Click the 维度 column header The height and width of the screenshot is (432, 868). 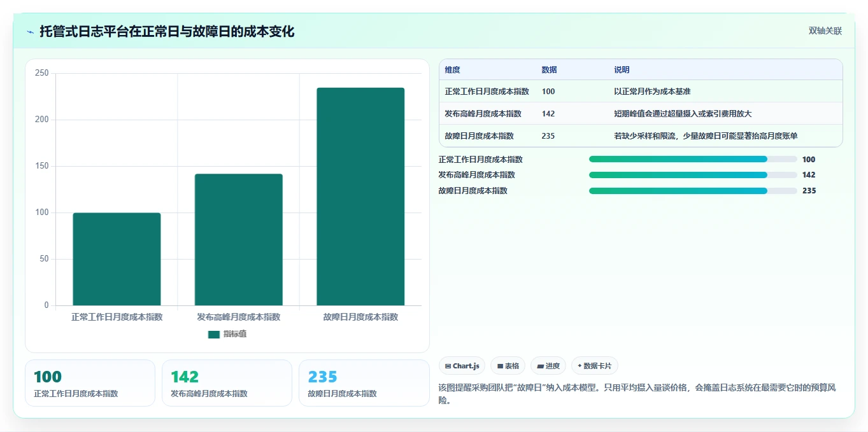tap(452, 70)
